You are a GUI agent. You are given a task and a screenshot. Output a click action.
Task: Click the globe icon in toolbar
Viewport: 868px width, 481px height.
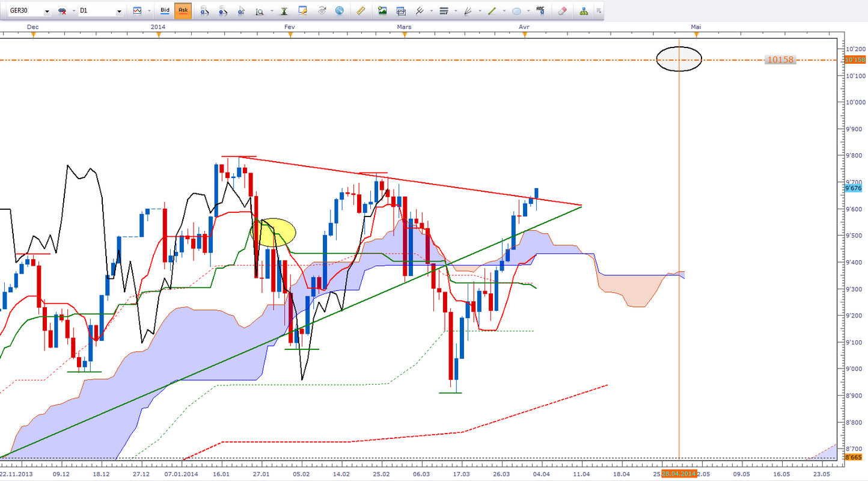pos(340,11)
